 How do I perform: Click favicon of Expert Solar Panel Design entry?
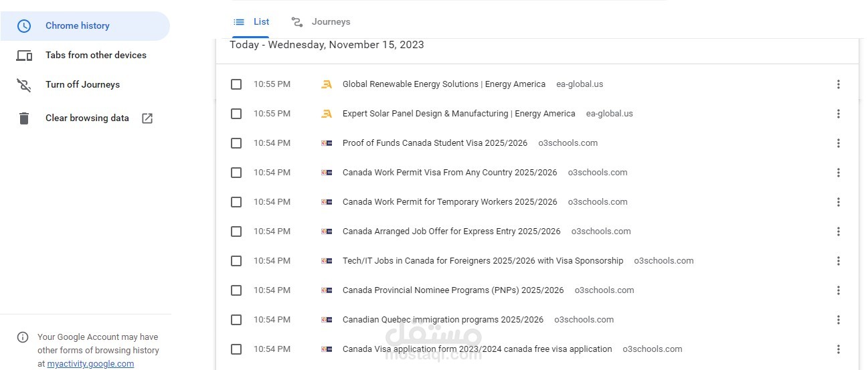tap(327, 114)
